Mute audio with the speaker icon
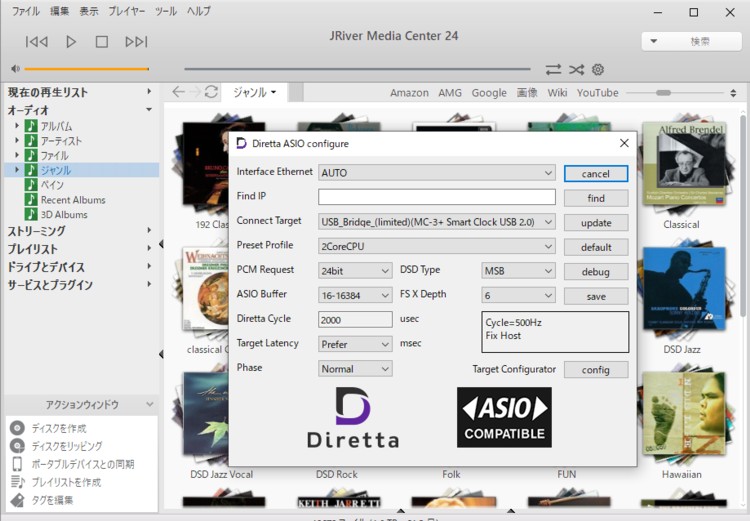750x521 pixels. coord(15,69)
